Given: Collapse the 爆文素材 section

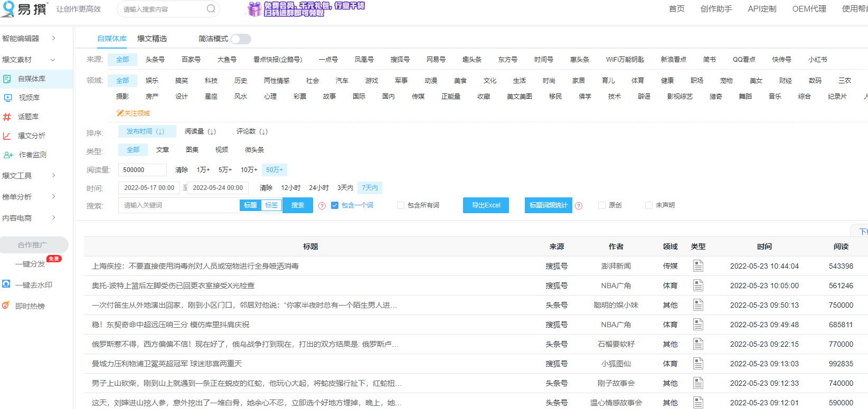Looking at the screenshot, I should [53, 60].
